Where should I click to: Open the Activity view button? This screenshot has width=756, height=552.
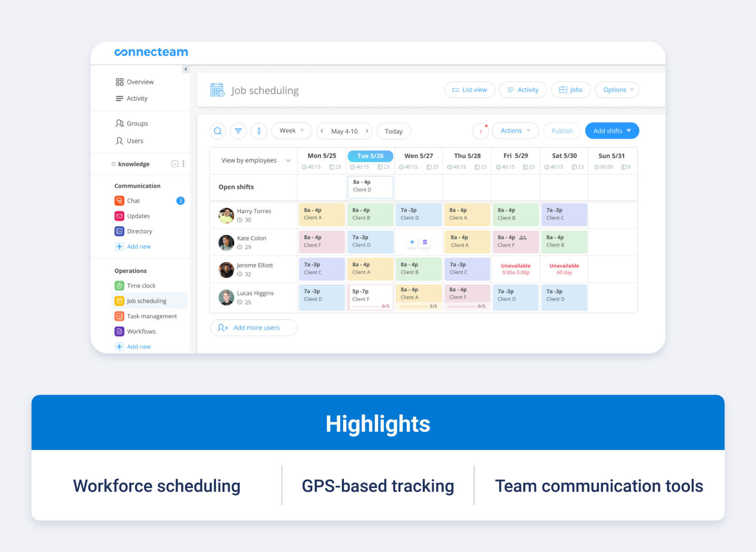(x=523, y=89)
